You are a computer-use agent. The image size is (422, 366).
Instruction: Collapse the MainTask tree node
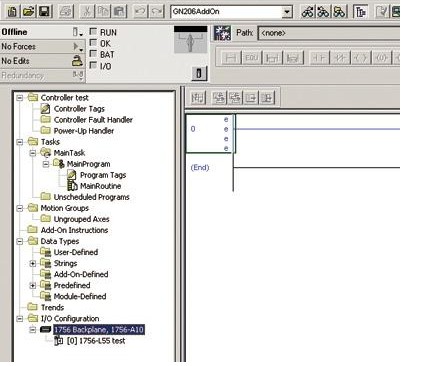coord(33,153)
